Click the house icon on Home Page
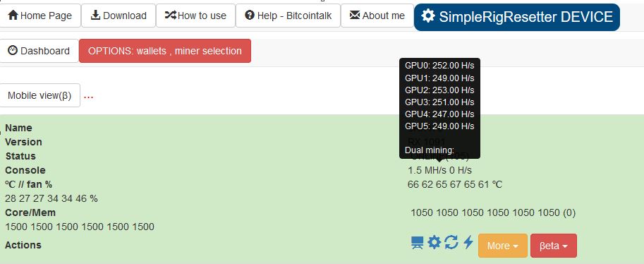The image size is (644, 264). click(x=13, y=16)
